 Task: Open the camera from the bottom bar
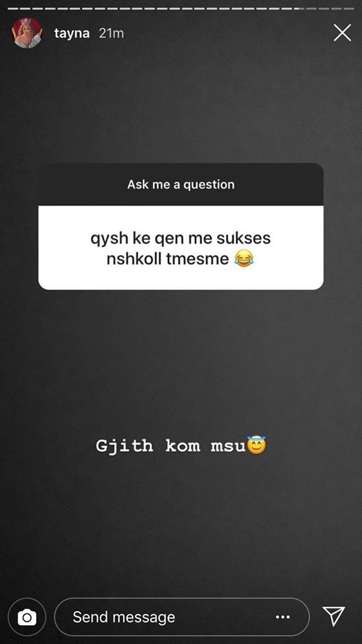coord(27,617)
